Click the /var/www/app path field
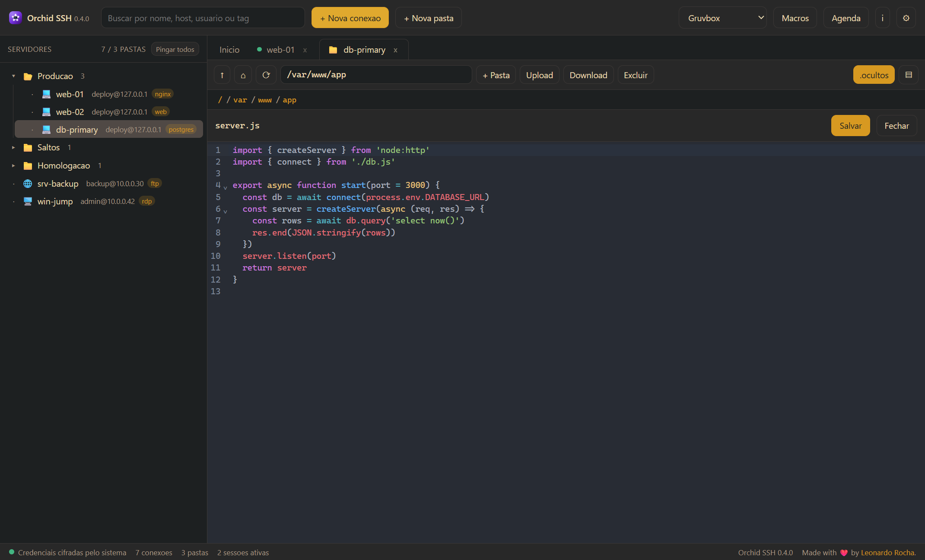This screenshot has height=560, width=925. point(376,75)
